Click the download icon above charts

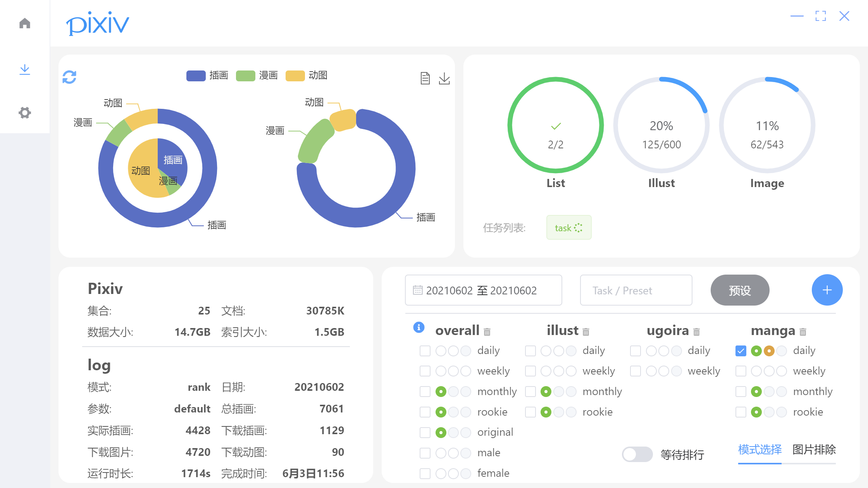pyautogui.click(x=444, y=78)
